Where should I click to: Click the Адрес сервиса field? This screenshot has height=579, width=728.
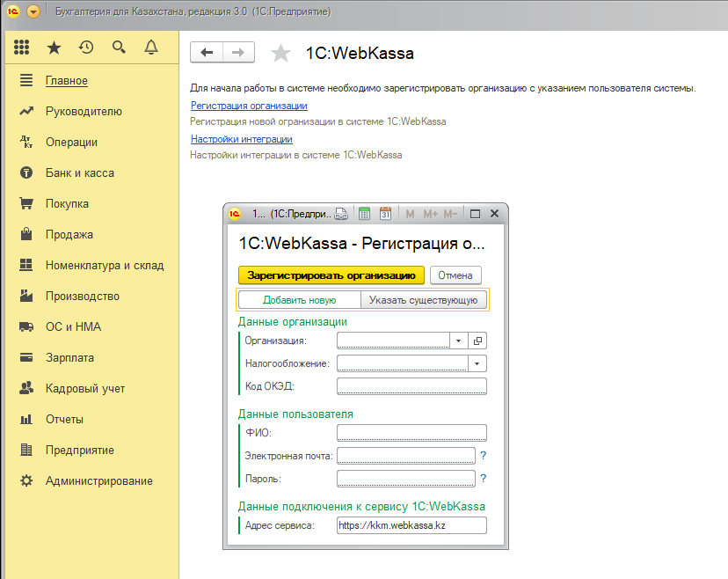411,525
